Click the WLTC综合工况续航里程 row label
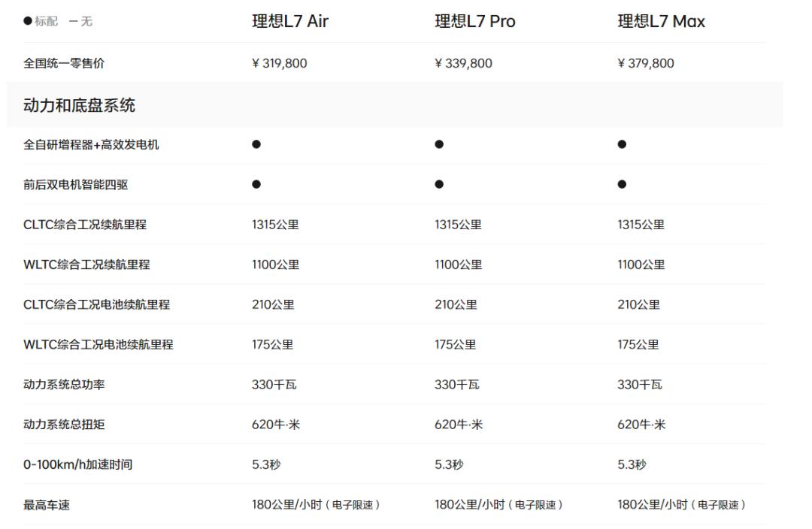Image resolution: width=812 pixels, height=529 pixels. [x=86, y=264]
